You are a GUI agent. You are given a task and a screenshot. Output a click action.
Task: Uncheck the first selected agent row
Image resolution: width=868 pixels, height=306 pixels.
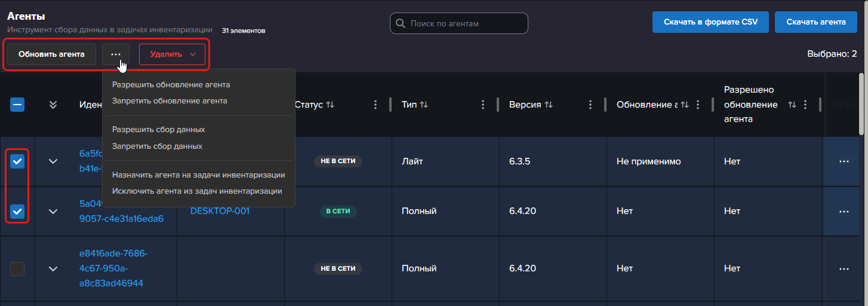pyautogui.click(x=17, y=161)
